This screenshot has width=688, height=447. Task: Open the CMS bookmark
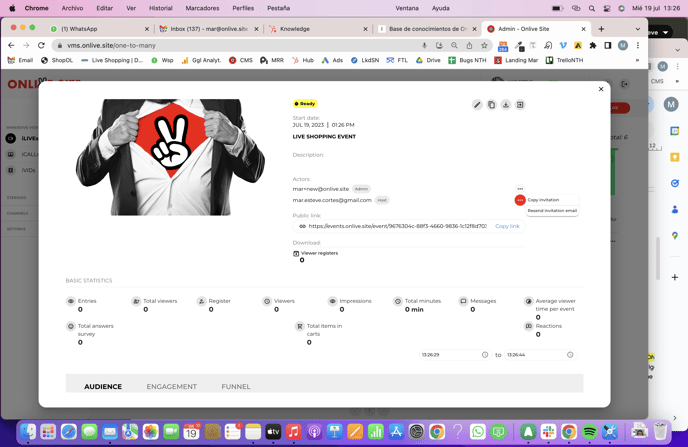[240, 60]
